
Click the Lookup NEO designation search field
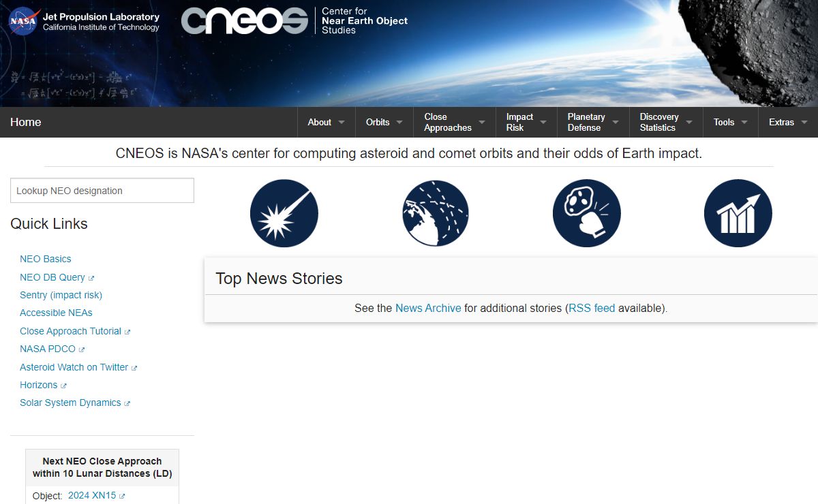point(102,191)
